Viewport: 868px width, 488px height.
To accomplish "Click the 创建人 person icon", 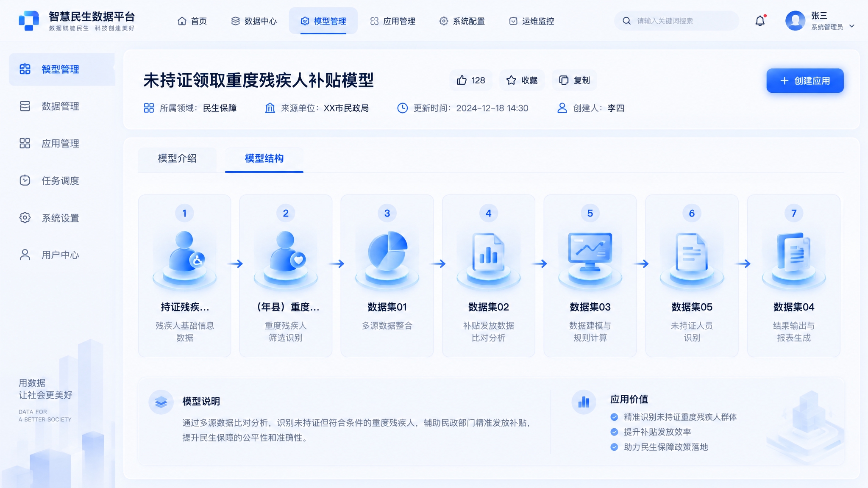I will coord(562,108).
